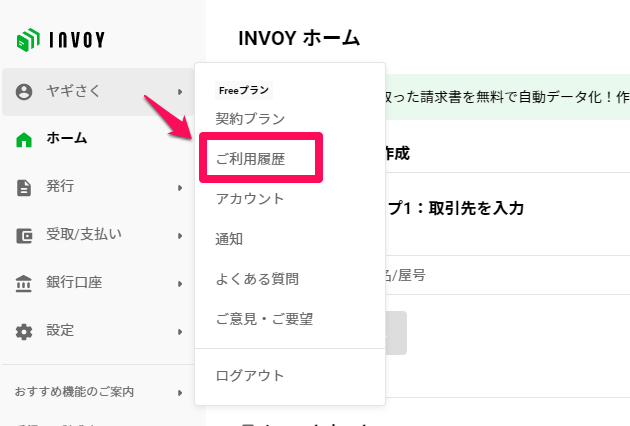The height and width of the screenshot is (426, 630).
Task: Choose ログアウト to sign out
Action: [250, 375]
